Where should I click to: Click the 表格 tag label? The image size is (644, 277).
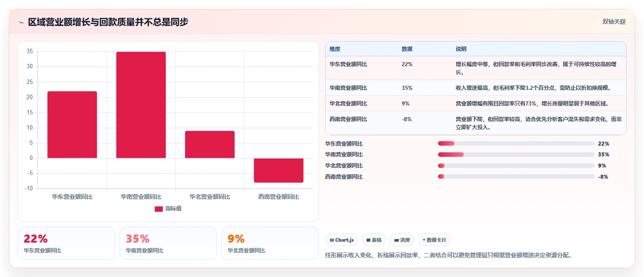pyautogui.click(x=376, y=240)
